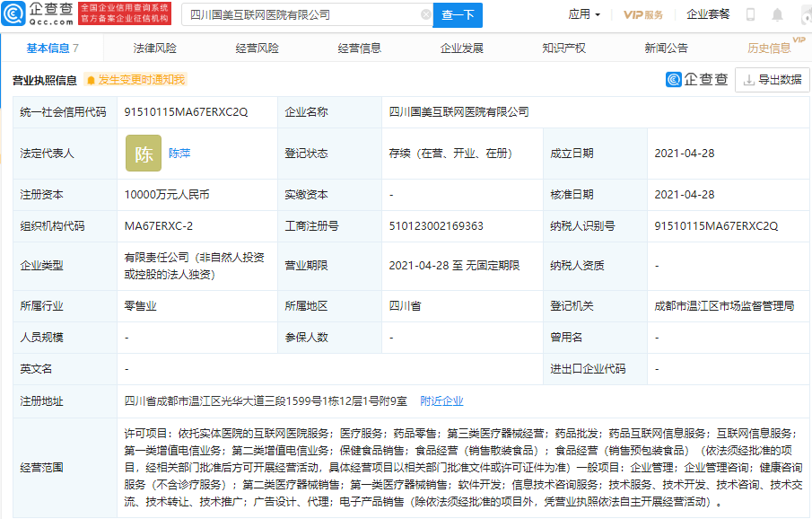Click the 陈 legal representative avatar
Viewport: 812px width, 519px height.
click(144, 154)
